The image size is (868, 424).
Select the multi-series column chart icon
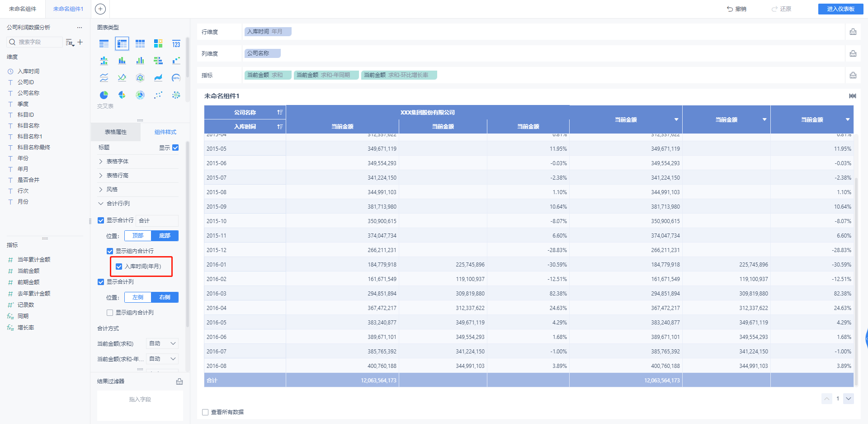point(140,61)
